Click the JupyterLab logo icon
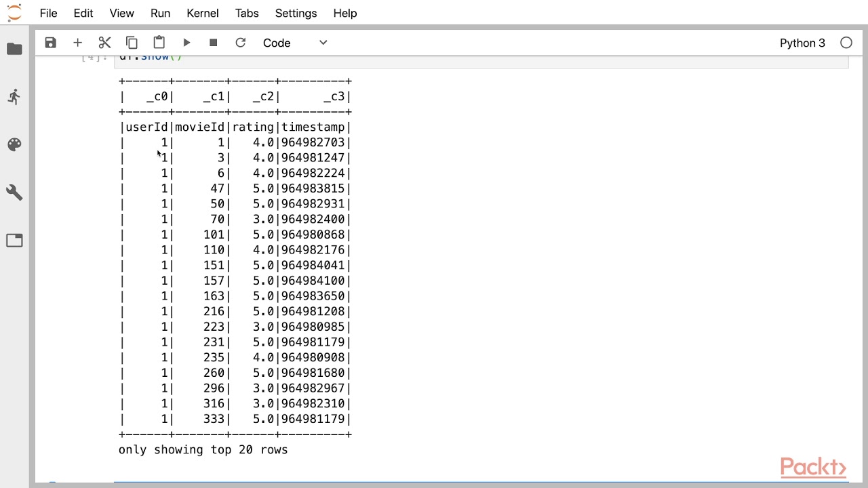 (14, 13)
